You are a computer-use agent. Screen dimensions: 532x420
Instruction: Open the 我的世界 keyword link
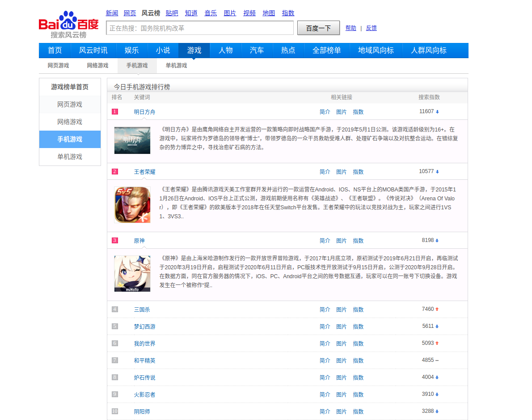[144, 344]
